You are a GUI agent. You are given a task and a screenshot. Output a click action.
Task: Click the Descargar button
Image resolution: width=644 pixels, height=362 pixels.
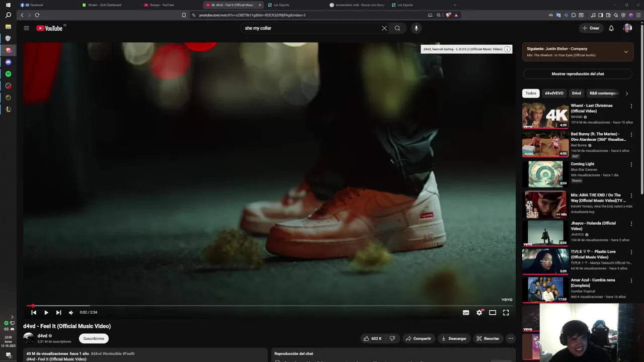coord(454,338)
